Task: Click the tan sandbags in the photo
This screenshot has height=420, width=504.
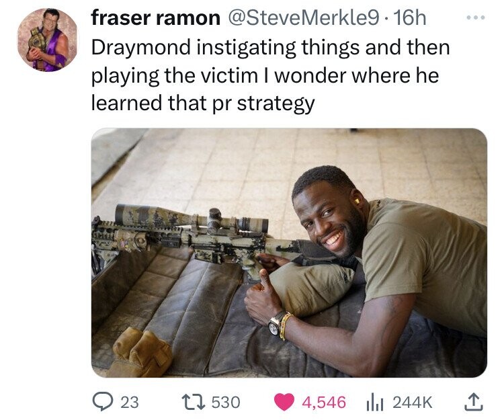Action: pyautogui.click(x=140, y=351)
